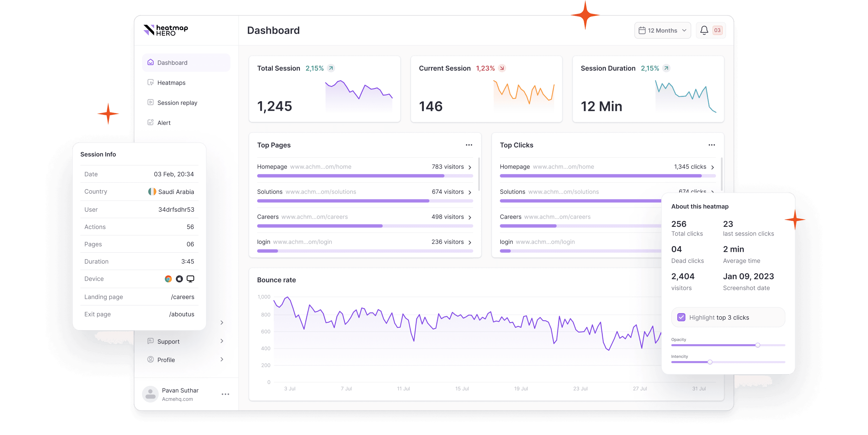
Task: Click the Heatmaps cursor icon
Action: tap(151, 82)
